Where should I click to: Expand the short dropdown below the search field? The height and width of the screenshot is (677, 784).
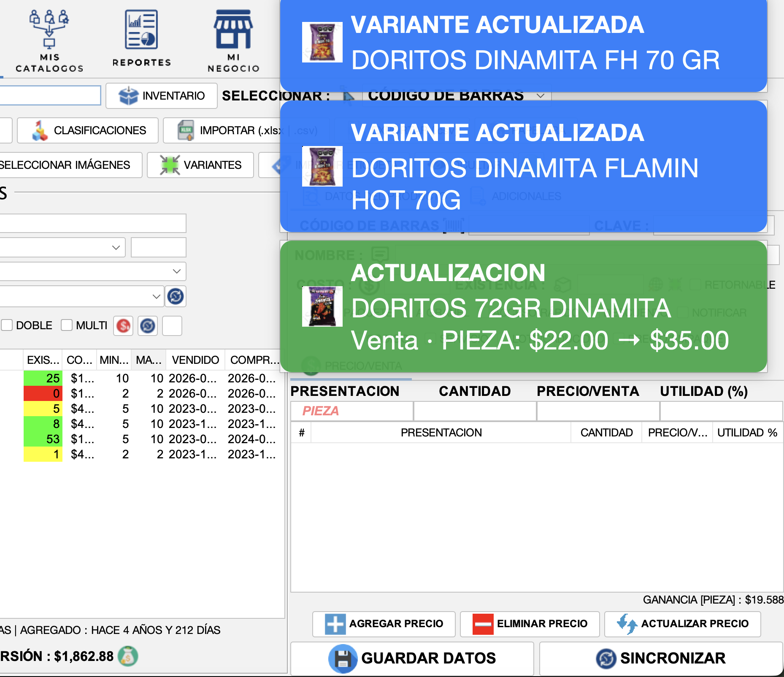(x=62, y=247)
